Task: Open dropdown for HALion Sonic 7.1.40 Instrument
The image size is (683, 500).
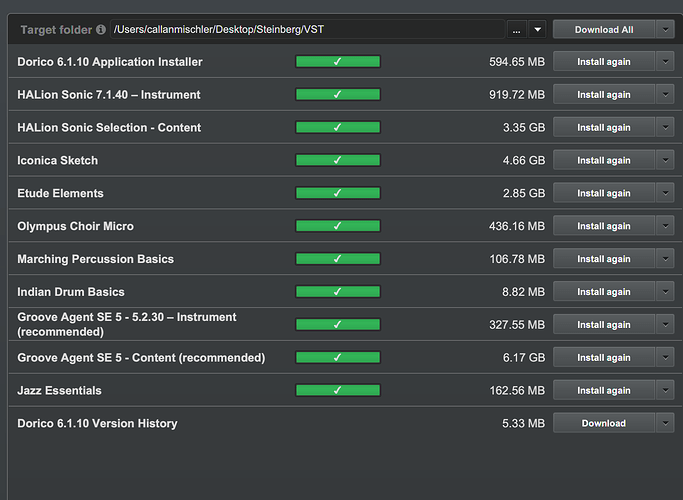Action: click(665, 95)
